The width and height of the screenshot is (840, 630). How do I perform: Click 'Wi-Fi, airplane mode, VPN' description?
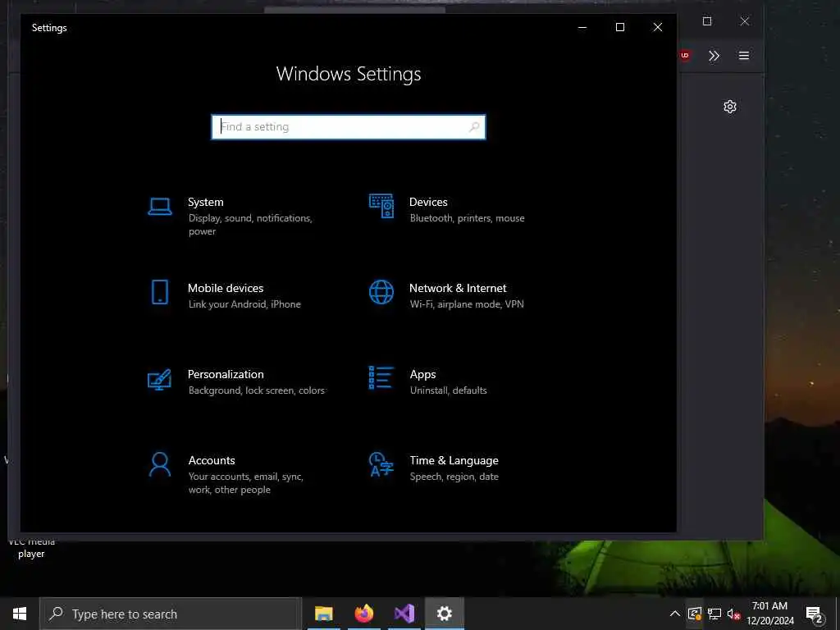tap(467, 304)
